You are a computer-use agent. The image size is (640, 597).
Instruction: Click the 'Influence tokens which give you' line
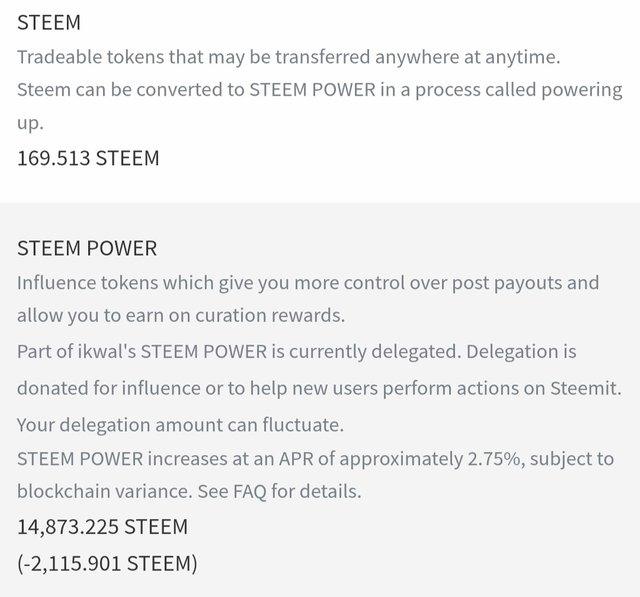coord(308,283)
